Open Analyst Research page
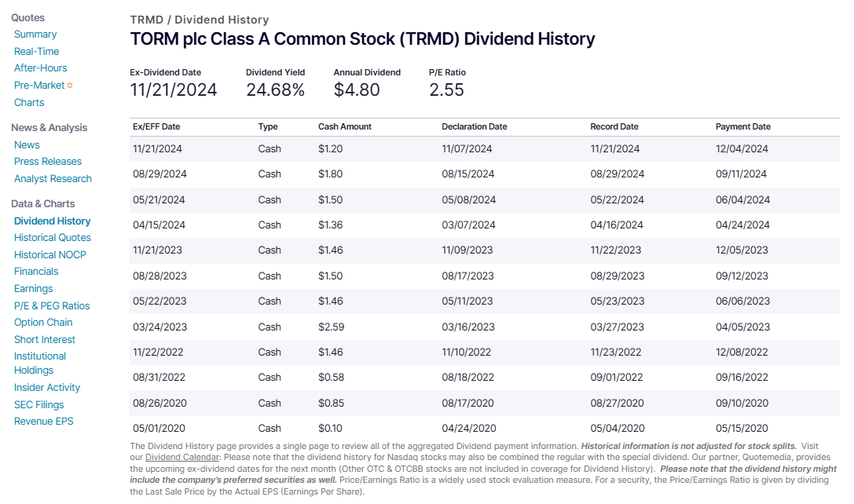Screen dimensions: 854x504 (x=53, y=178)
